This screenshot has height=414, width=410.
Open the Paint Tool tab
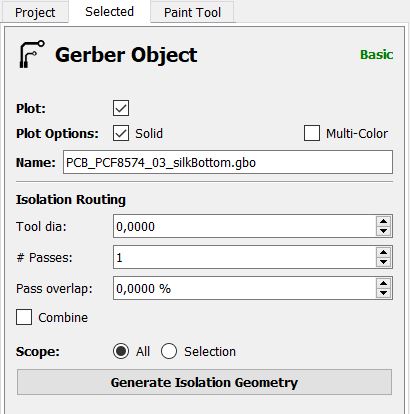click(192, 13)
